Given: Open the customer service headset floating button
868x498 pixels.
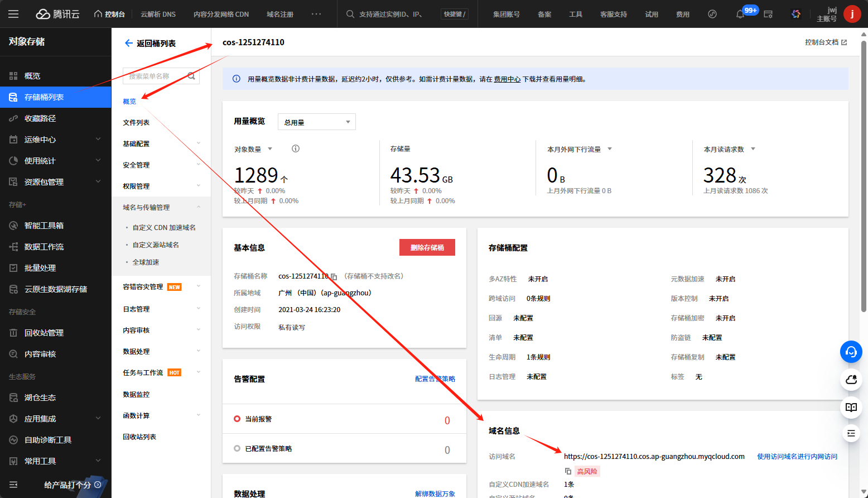Looking at the screenshot, I should [851, 352].
